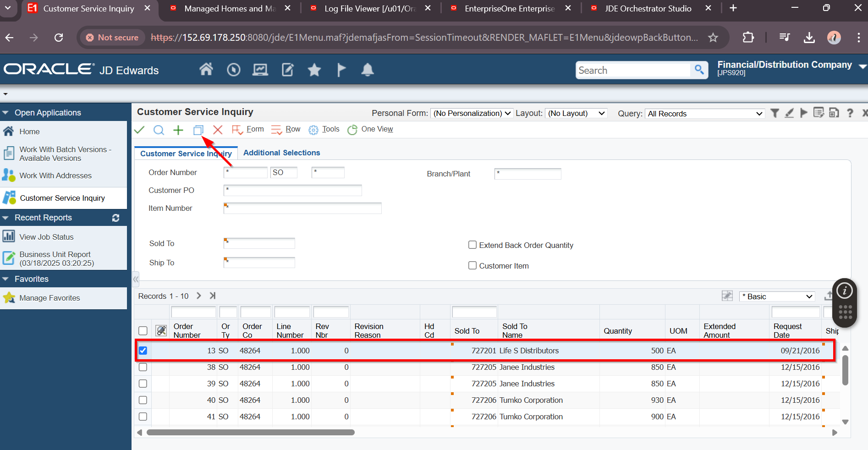Click the Manage Favorites link
This screenshot has height=450, width=868.
click(49, 298)
